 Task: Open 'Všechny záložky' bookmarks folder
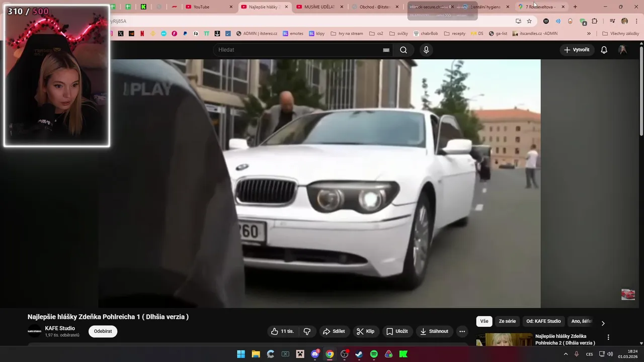620,34
